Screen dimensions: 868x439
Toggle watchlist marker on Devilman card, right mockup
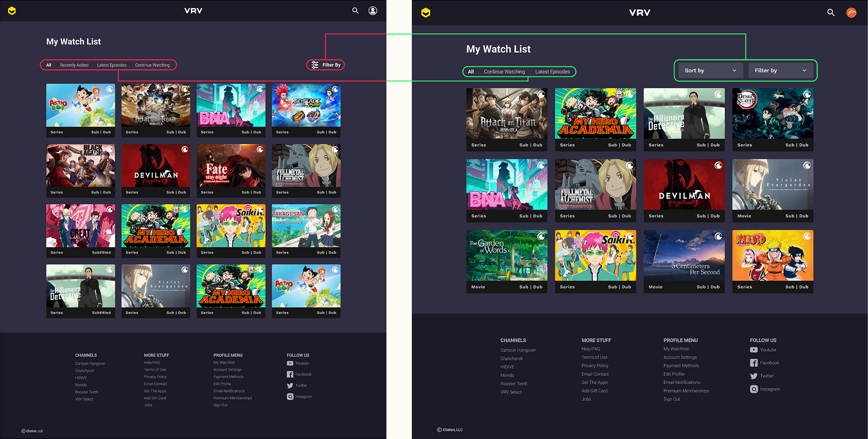[718, 165]
